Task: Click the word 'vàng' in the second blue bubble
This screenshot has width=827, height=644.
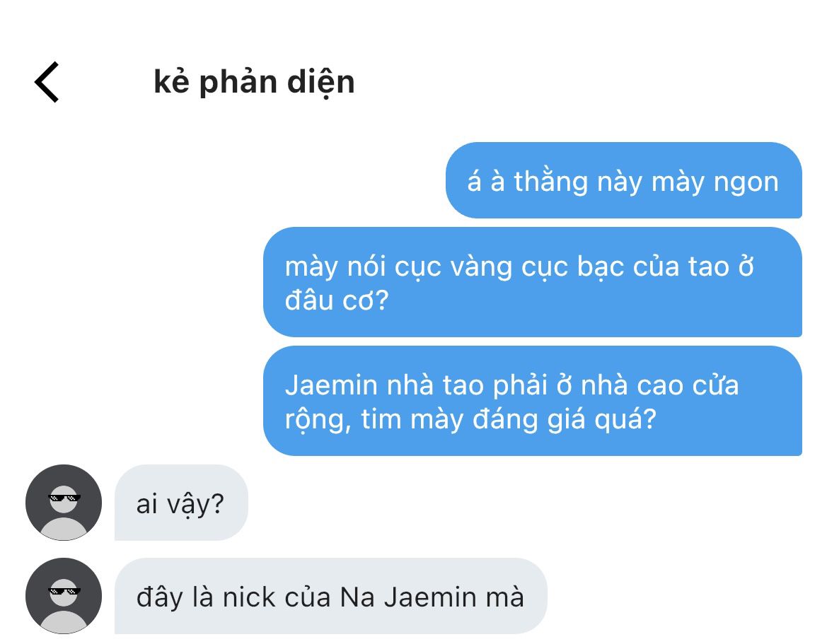Action: tap(481, 267)
